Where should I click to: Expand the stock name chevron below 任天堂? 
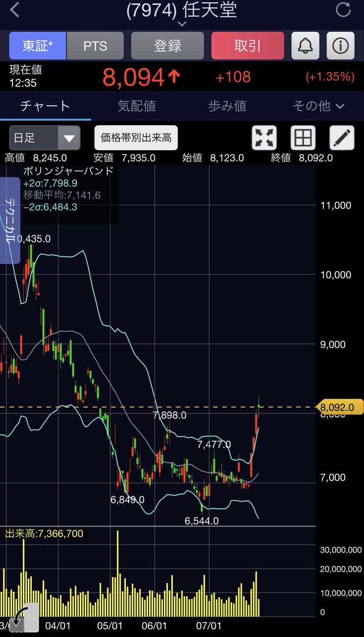click(182, 24)
